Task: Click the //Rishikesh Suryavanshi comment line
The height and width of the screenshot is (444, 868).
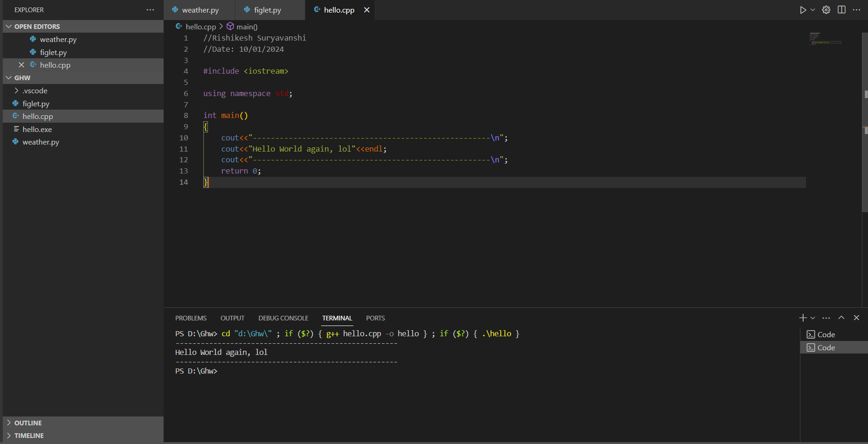Action: (255, 38)
